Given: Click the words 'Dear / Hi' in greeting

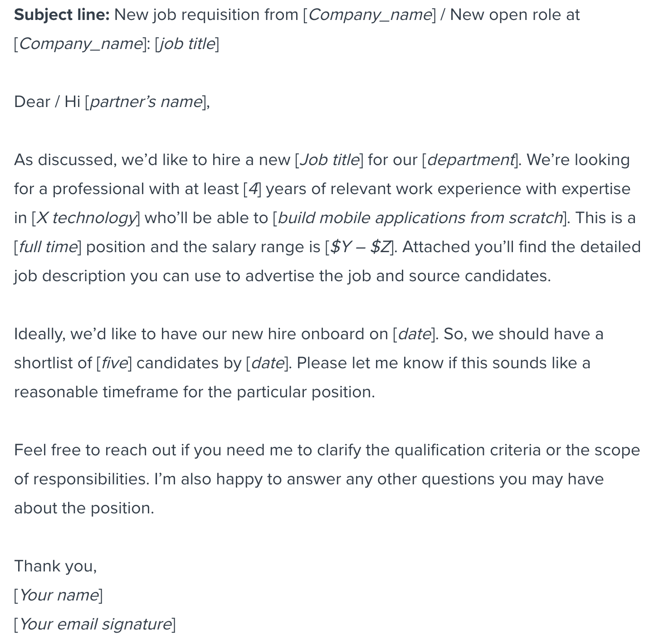Looking at the screenshot, I should (x=47, y=102).
